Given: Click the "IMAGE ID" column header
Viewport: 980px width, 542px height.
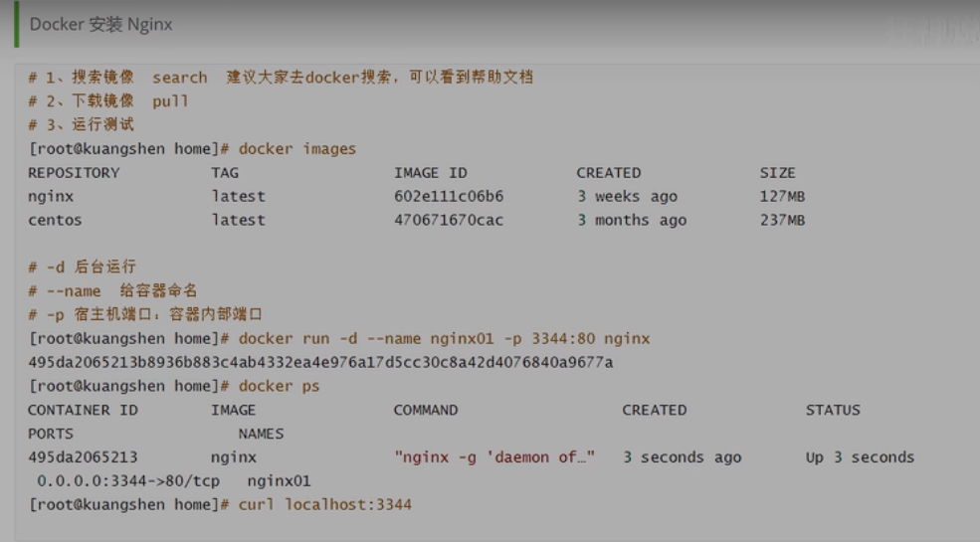Looking at the screenshot, I should (x=430, y=173).
